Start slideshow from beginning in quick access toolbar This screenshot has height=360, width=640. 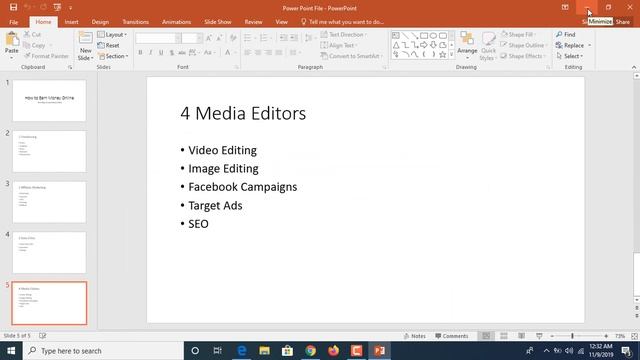click(x=57, y=7)
